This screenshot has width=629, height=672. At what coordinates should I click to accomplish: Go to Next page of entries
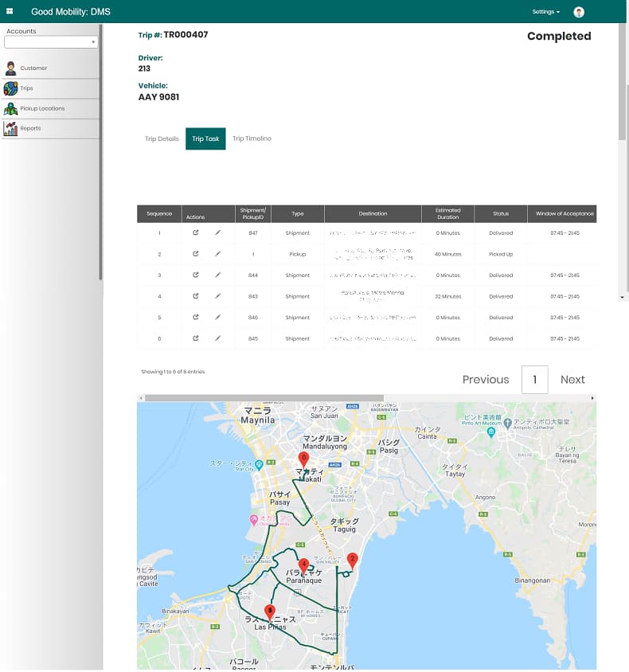(x=572, y=380)
